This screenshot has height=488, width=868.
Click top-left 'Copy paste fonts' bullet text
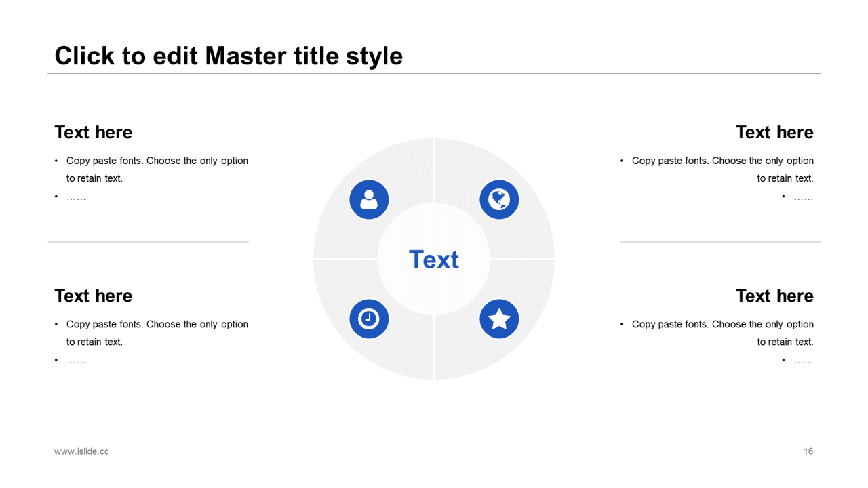[x=157, y=169]
